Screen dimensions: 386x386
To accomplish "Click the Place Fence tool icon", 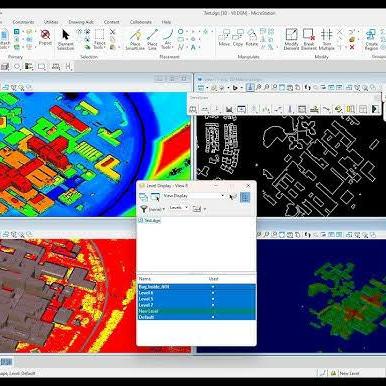I will [x=99, y=34].
